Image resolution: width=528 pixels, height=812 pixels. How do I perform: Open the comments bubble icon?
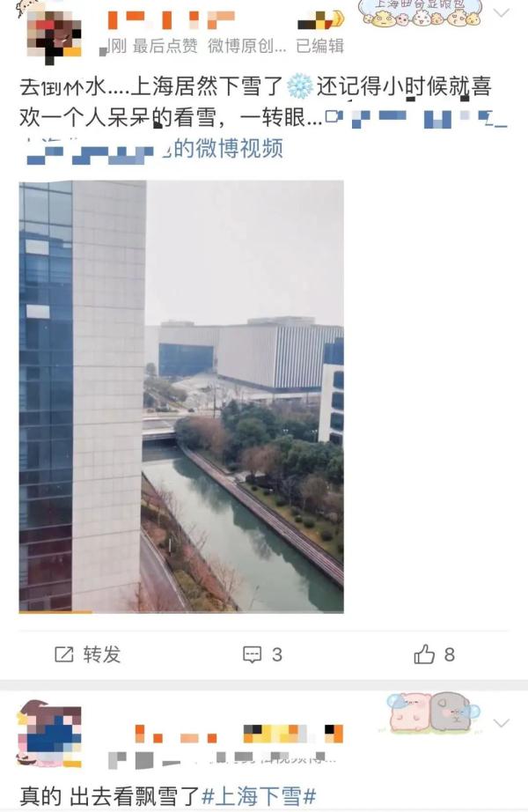click(x=252, y=654)
